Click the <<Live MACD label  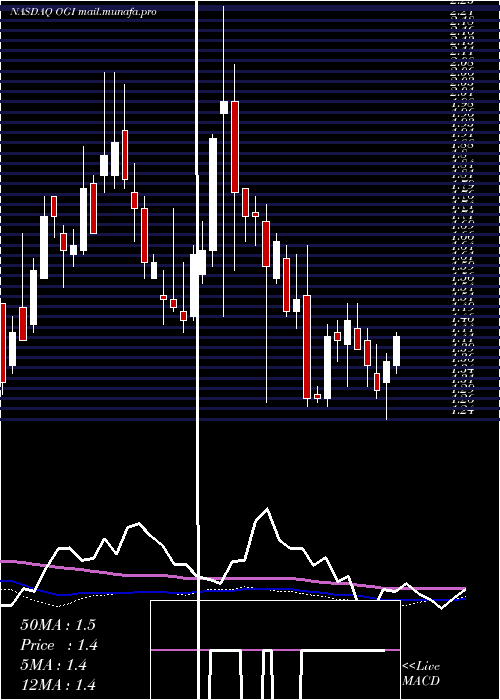(x=421, y=674)
